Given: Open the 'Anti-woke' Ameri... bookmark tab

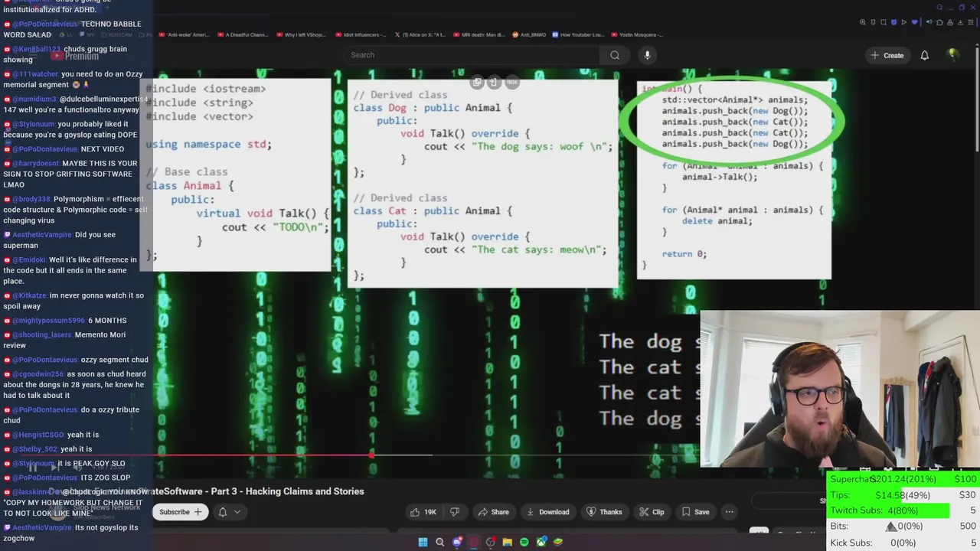Looking at the screenshot, I should (x=184, y=34).
